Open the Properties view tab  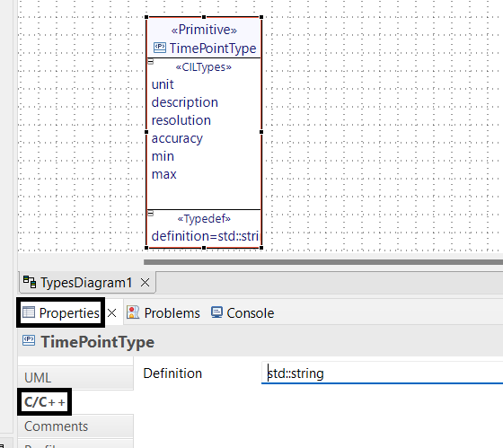tap(69, 313)
